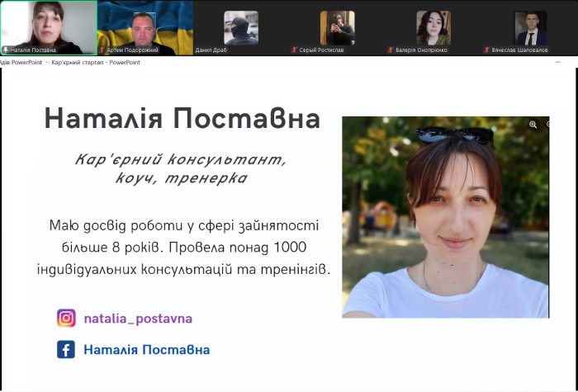
Task: Click the Facebook logo icon on the slide
Action: pyautogui.click(x=66, y=350)
